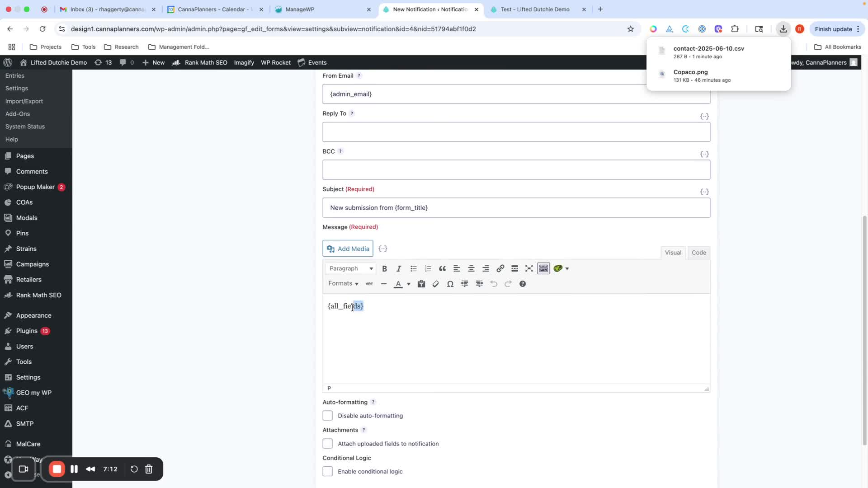Switch the editor to the Code tab
The width and height of the screenshot is (868, 488).
698,253
